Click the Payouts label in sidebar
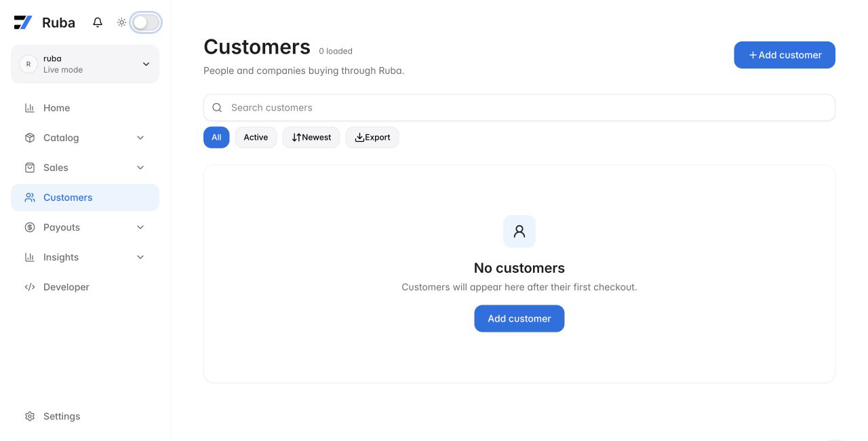Viewport: 868px width, 441px height. coord(62,227)
